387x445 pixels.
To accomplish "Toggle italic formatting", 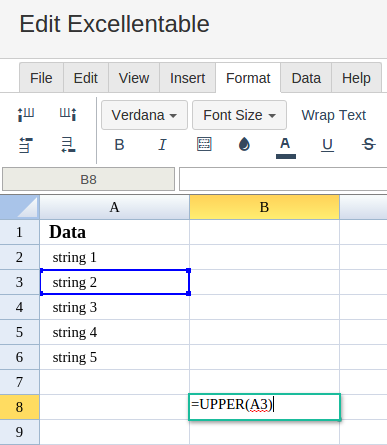I will pyautogui.click(x=162, y=145).
